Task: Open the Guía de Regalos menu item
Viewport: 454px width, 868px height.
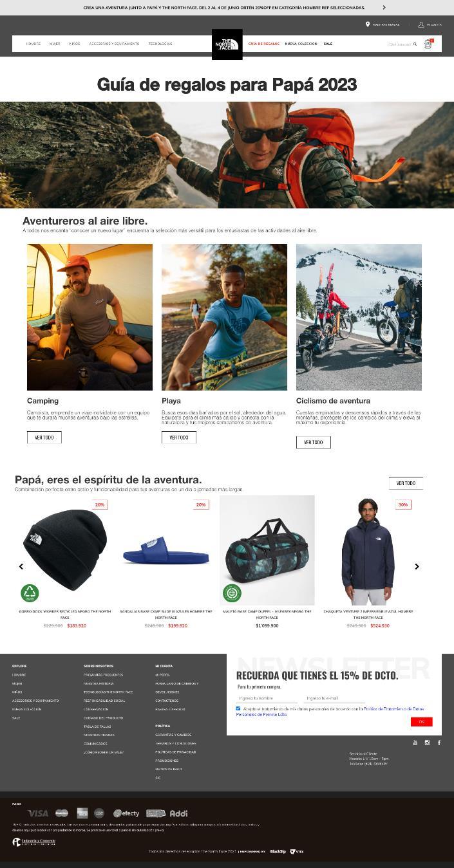Action: pos(264,44)
